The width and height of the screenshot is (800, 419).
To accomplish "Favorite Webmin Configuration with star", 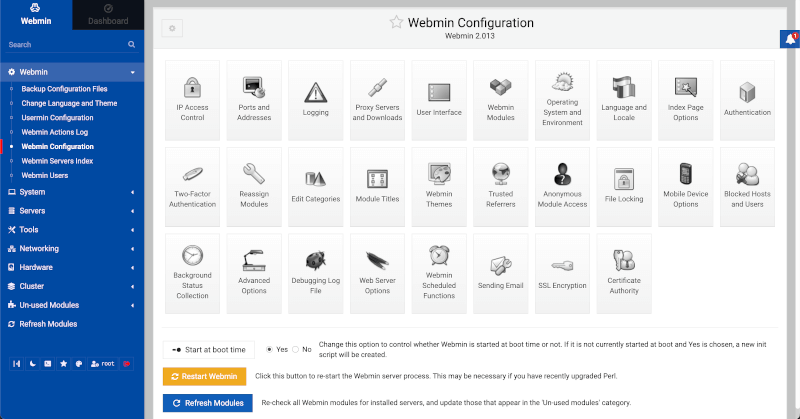I will click(396, 22).
